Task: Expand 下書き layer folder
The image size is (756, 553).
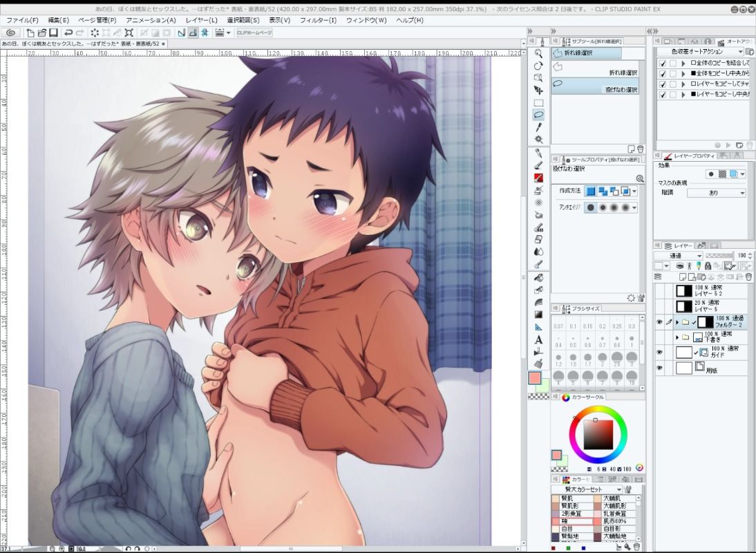Action: tap(677, 337)
